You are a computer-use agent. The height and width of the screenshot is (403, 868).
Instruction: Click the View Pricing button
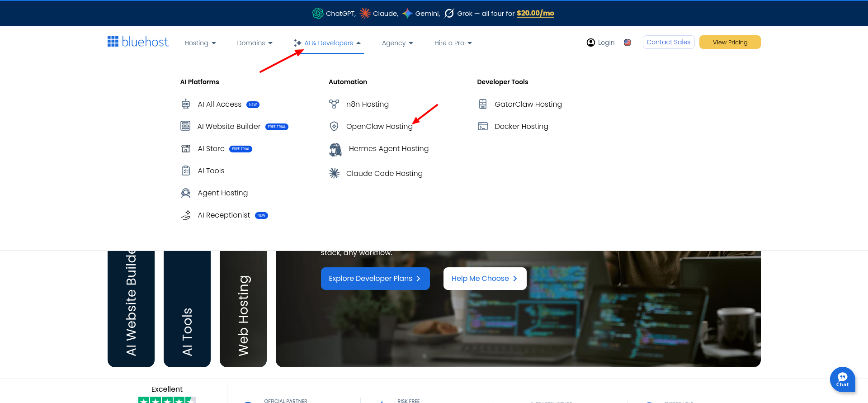730,42
